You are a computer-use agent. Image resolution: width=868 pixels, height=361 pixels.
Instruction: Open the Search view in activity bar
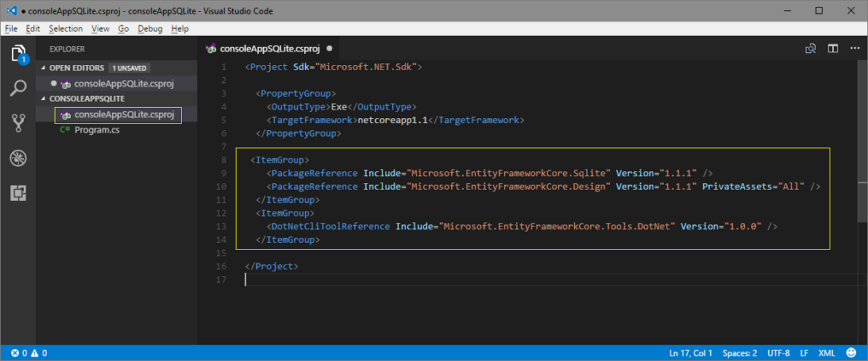click(18, 88)
